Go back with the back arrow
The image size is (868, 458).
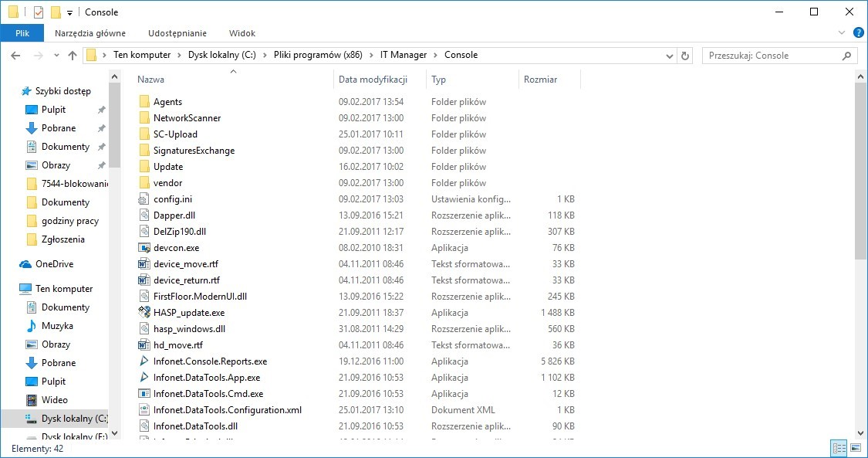[15, 56]
